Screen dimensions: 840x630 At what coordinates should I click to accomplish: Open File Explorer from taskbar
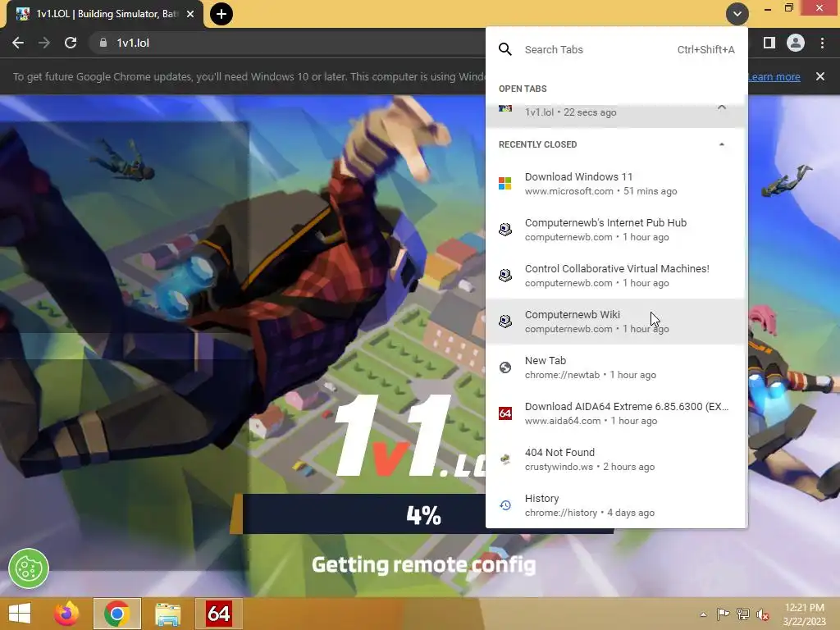(167, 614)
